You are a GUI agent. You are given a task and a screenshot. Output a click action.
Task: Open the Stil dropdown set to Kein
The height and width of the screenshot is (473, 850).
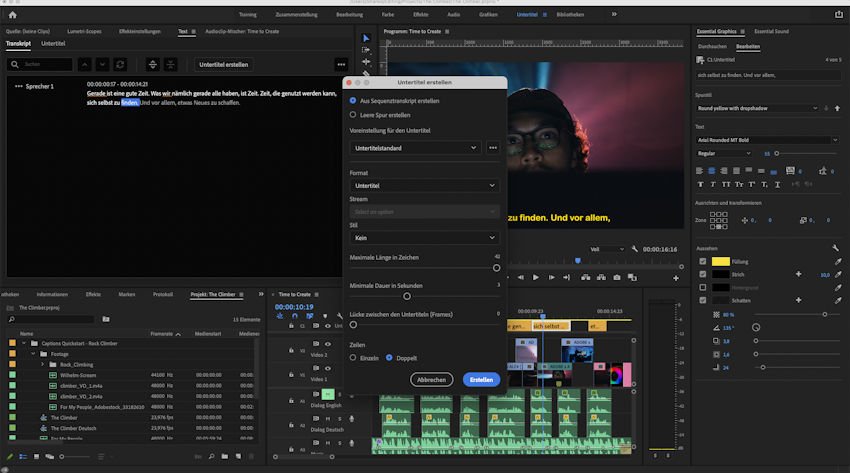[424, 238]
